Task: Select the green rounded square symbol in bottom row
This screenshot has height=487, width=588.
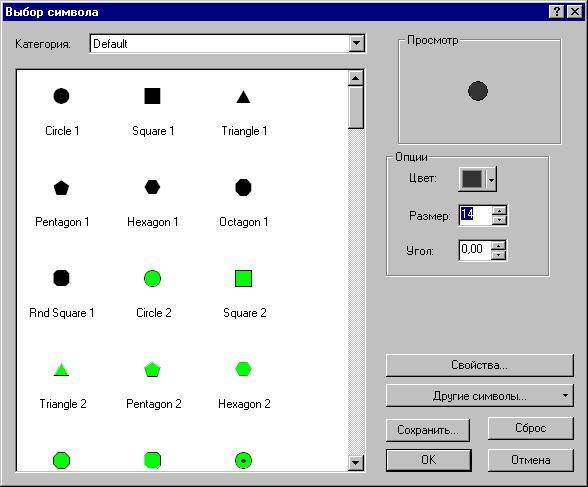Action: tap(152, 460)
